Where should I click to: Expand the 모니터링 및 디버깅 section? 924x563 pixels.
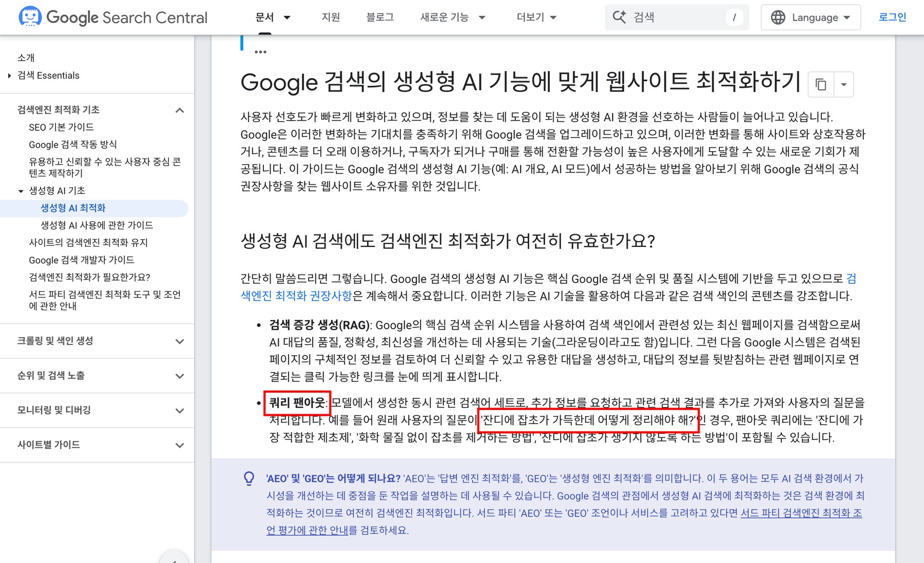click(x=180, y=411)
